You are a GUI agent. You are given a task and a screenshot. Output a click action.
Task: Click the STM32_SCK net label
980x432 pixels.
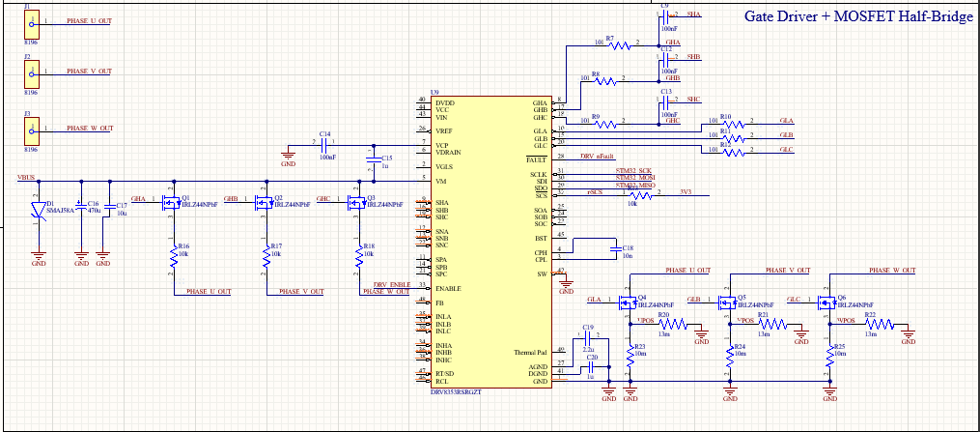(x=635, y=170)
